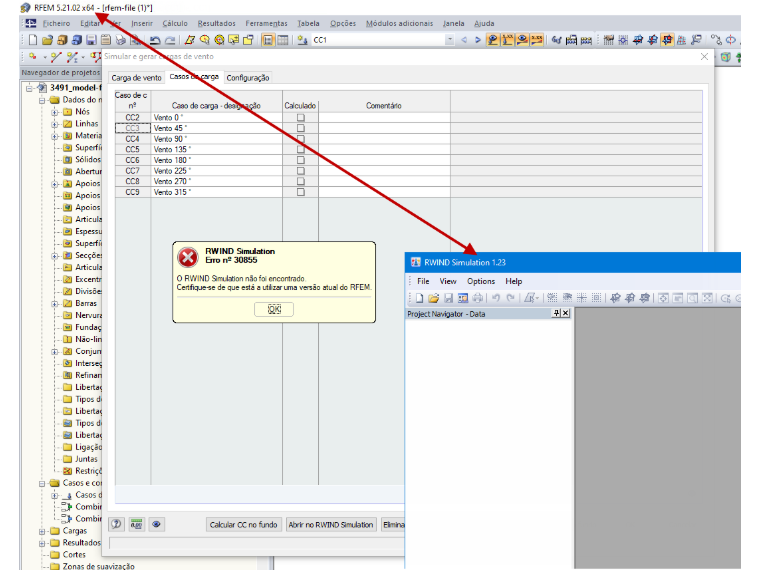Switch to the Configuração tab
The height and width of the screenshot is (570, 760).
248,78
